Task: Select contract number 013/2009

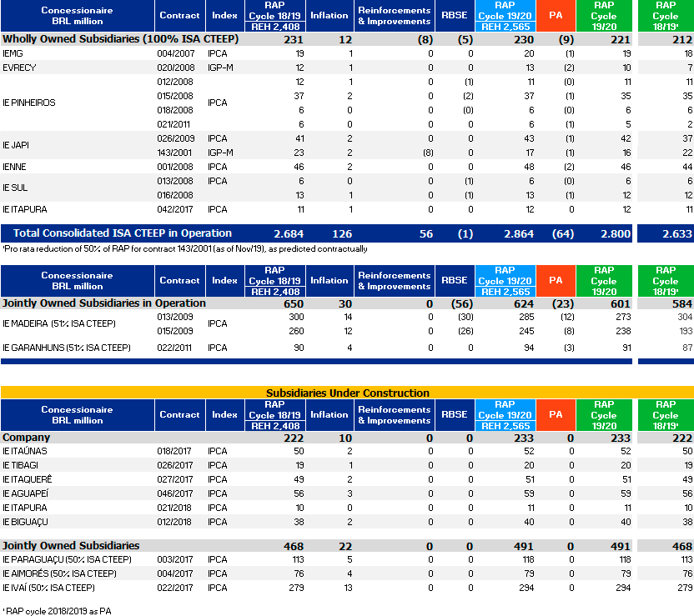Action: pos(176,317)
